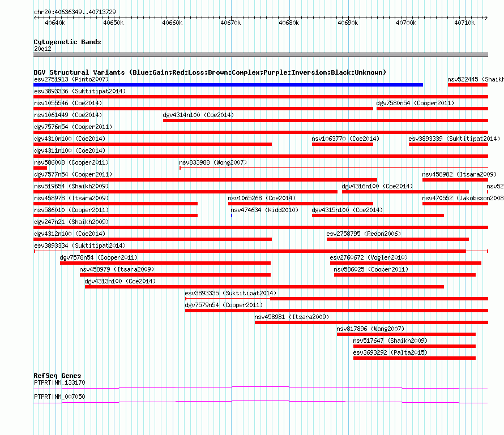Click nsv519654 (Shaikh2009) label
Viewport: 504px width, 435px height.
pos(71,186)
